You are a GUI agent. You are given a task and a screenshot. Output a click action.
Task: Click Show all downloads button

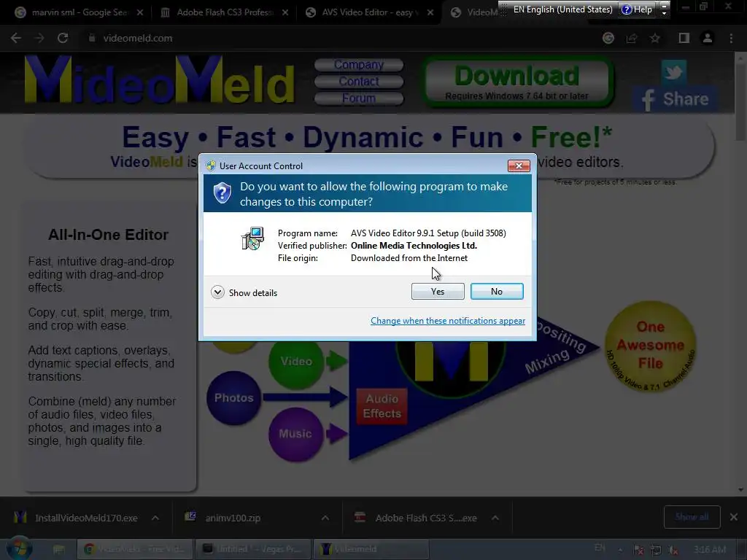click(x=692, y=517)
